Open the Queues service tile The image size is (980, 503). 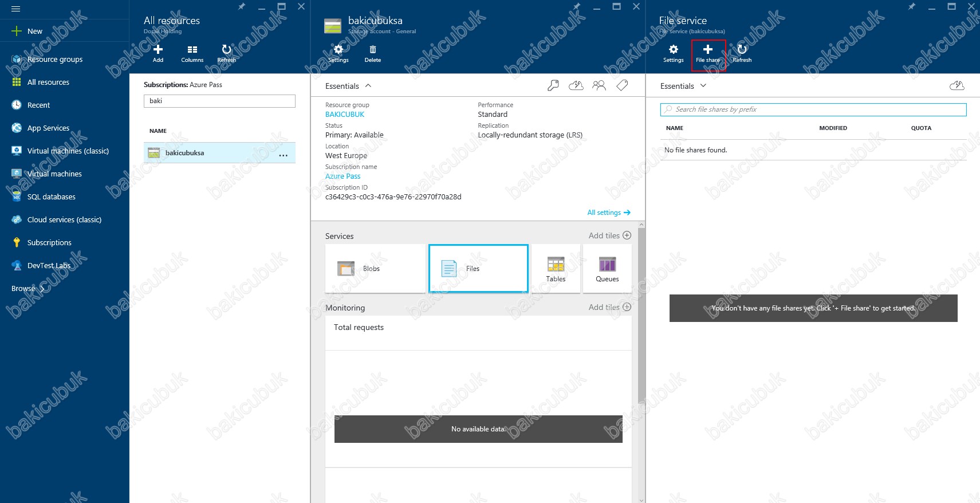tap(607, 268)
